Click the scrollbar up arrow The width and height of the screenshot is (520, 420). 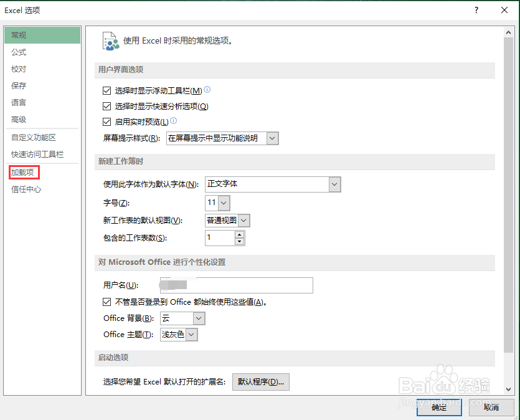508,32
